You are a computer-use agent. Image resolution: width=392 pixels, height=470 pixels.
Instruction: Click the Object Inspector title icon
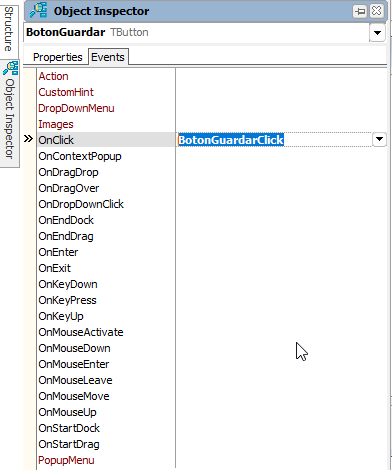point(38,11)
